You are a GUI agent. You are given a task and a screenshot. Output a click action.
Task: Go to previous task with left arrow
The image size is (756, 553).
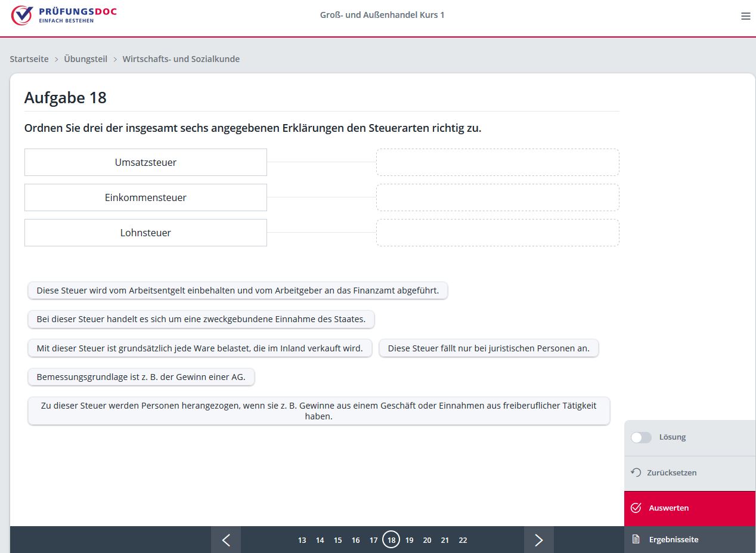click(x=226, y=540)
